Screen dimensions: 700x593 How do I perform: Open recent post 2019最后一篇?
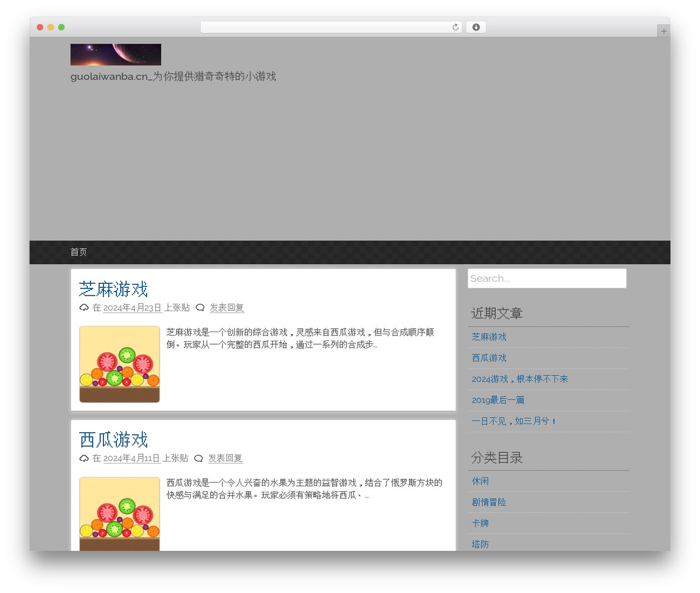[x=498, y=400]
